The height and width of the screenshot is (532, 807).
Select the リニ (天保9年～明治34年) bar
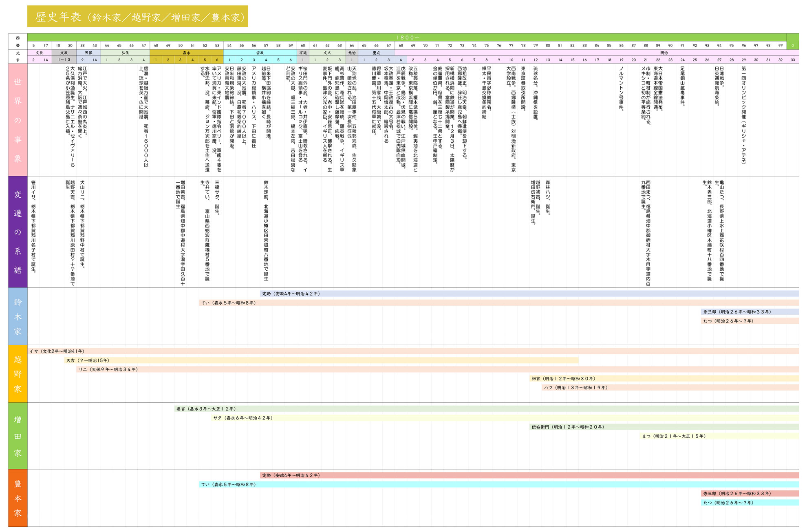pyautogui.click(x=437, y=369)
